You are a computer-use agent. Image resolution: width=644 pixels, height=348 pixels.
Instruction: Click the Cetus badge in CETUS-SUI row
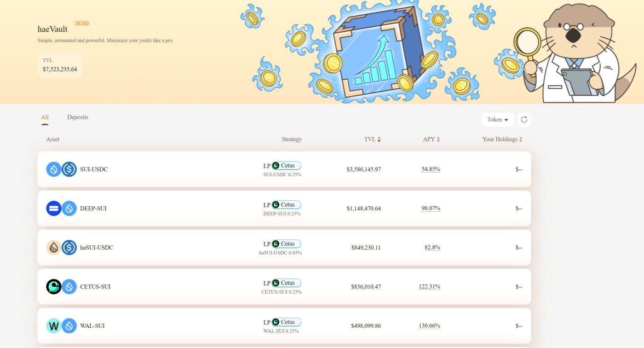coord(286,283)
